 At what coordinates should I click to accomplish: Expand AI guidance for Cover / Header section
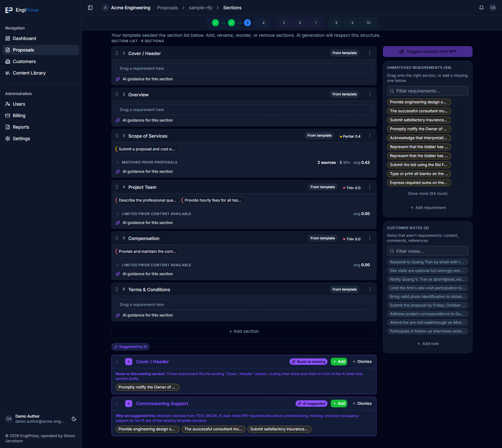(144, 79)
